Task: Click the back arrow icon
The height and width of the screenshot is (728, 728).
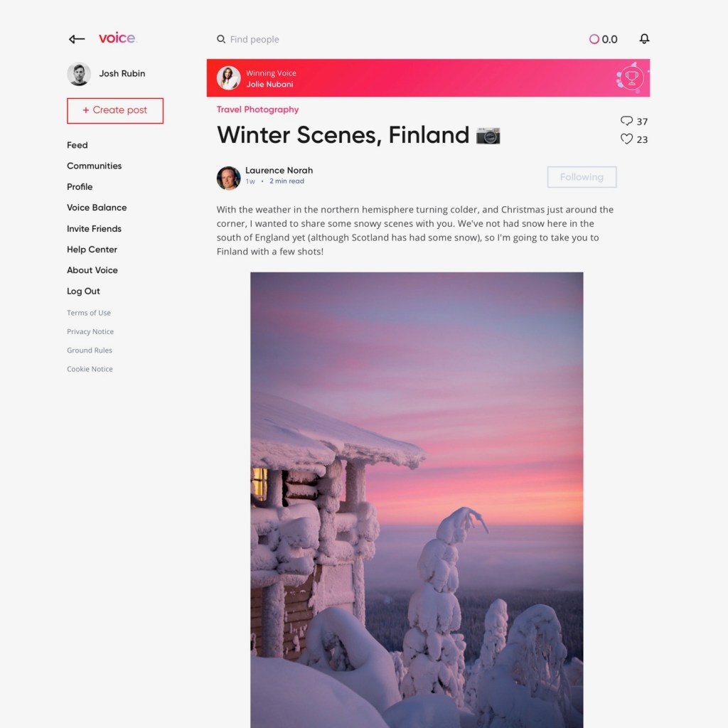Action: point(77,39)
